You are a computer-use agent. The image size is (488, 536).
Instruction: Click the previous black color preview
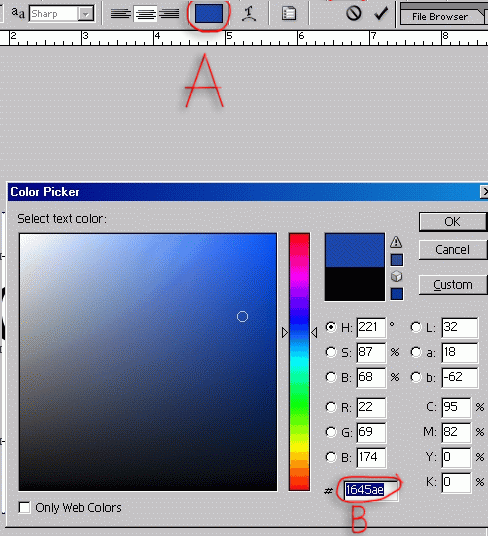(355, 284)
